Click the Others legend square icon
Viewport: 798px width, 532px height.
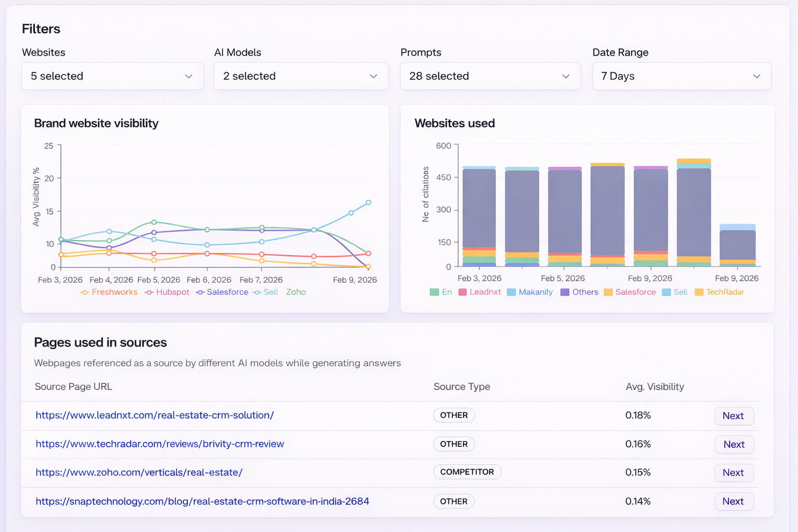[565, 292]
